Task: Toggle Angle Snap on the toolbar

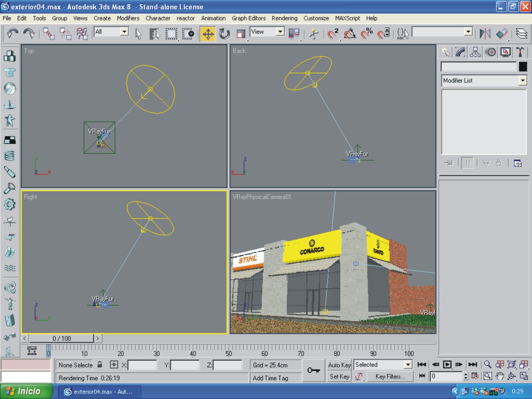Action: point(350,33)
